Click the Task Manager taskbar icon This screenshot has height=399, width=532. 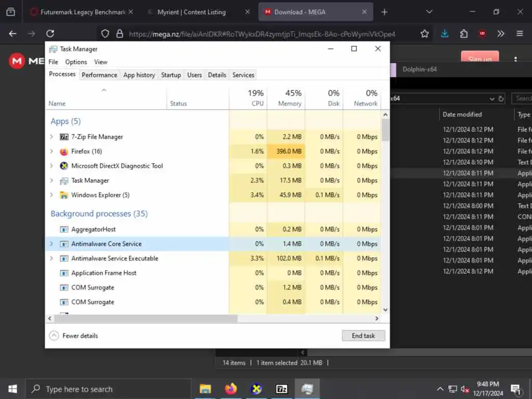307,389
